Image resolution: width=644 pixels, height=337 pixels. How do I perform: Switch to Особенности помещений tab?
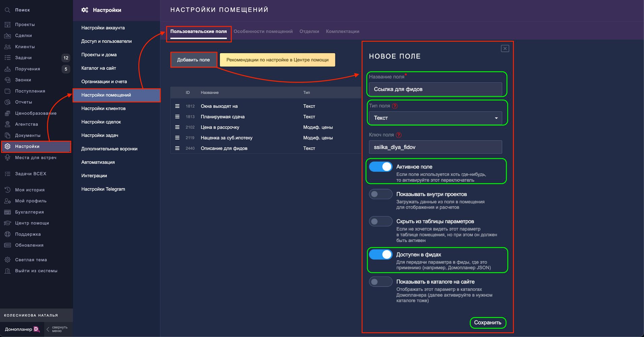[x=263, y=31]
